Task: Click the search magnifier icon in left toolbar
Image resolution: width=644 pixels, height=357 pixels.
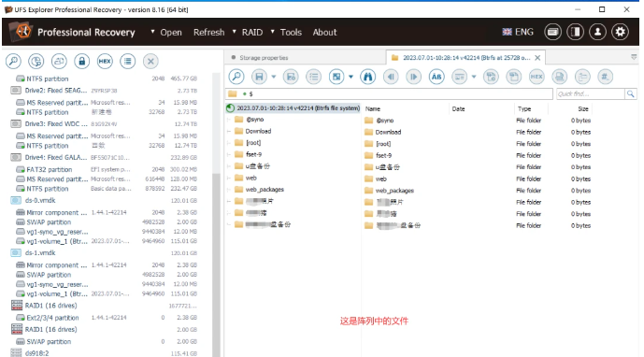Action: pos(13,61)
